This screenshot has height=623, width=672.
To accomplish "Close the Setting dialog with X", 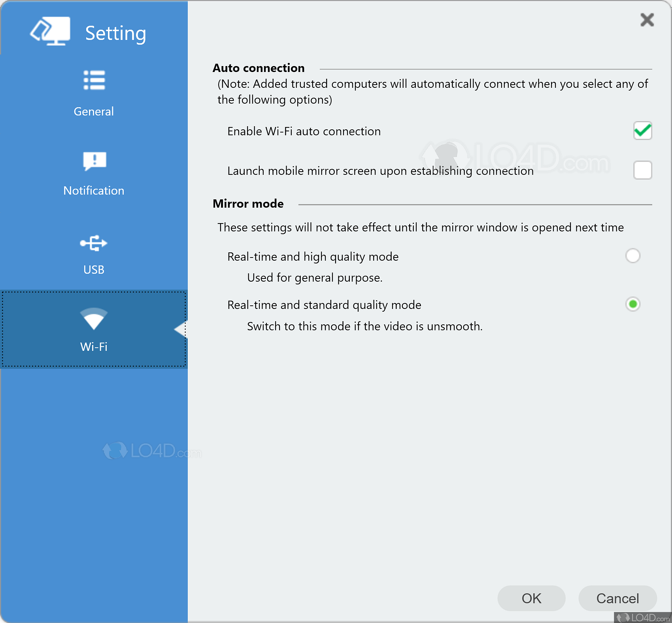I will 647,19.
